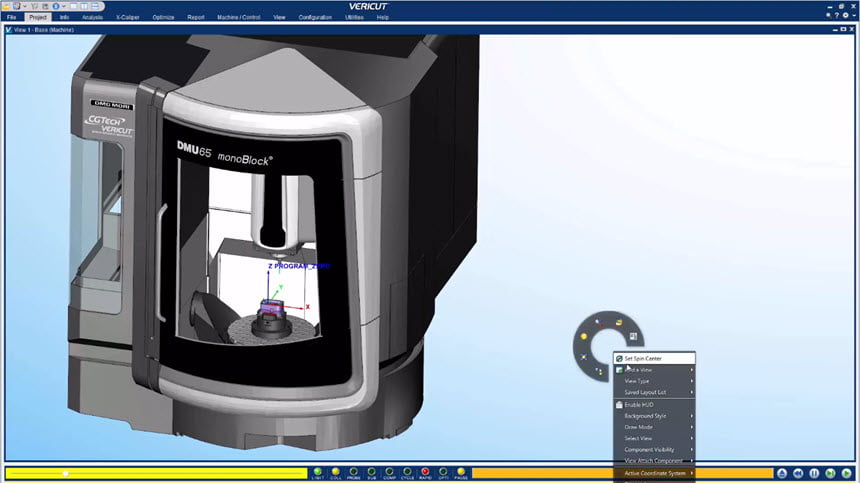Click the View 1 - Base (Machine) title
Viewport: 860px width, 483px height.
point(43,30)
